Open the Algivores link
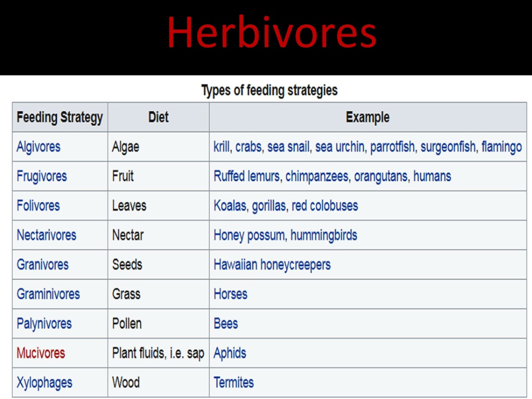 point(38,147)
